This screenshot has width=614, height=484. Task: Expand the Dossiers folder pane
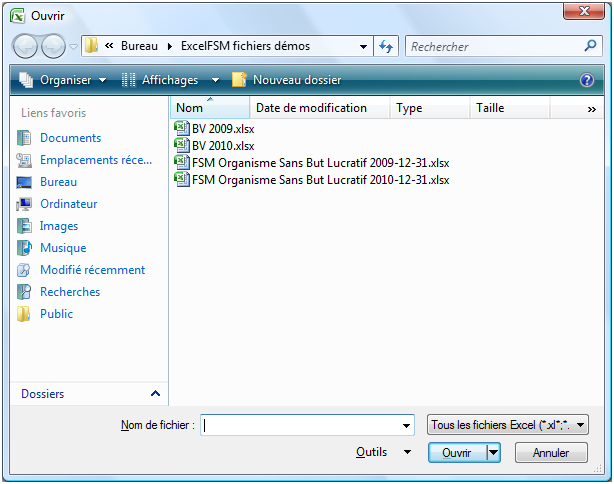[x=155, y=394]
